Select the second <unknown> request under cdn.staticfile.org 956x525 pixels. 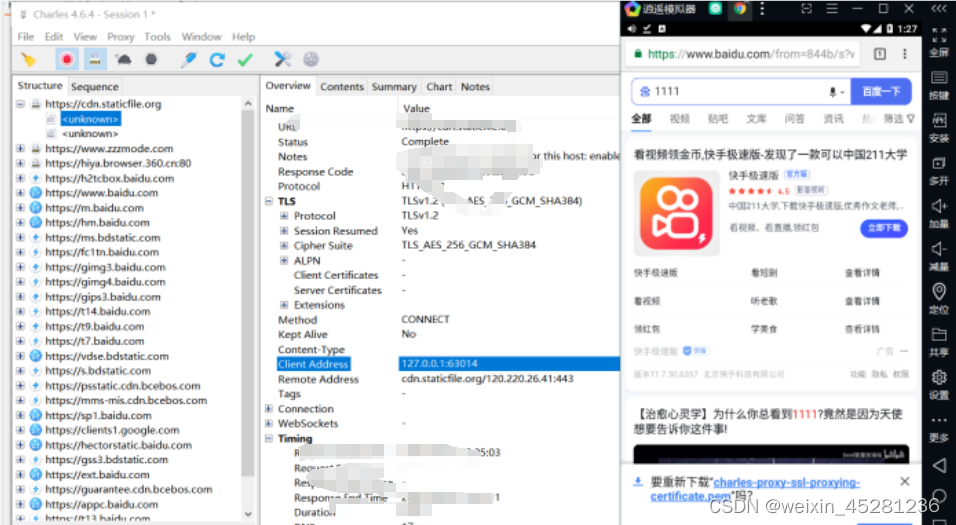click(x=90, y=134)
